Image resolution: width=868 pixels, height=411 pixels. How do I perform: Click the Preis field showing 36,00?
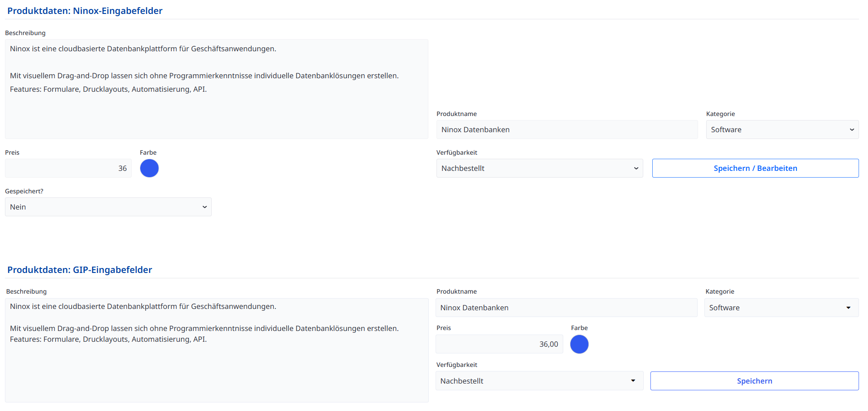tap(499, 344)
